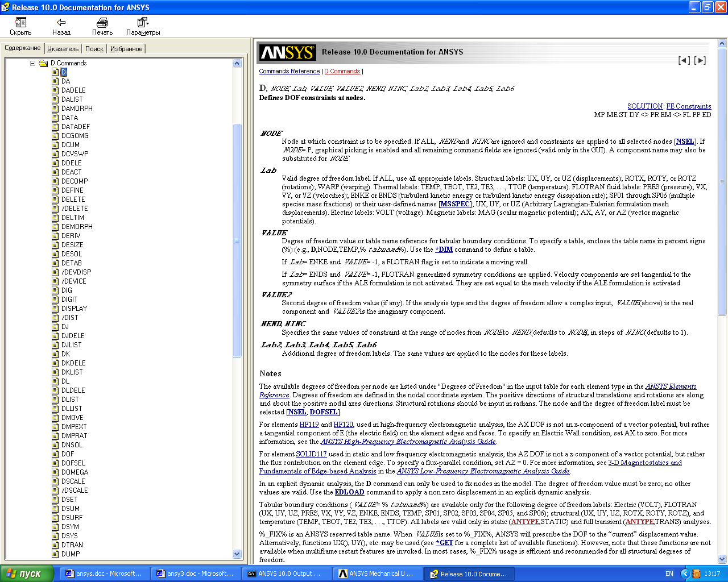Viewport: 728px width, 582px height.
Task: Switch to Поиск (Search) tab
Action: (94, 49)
